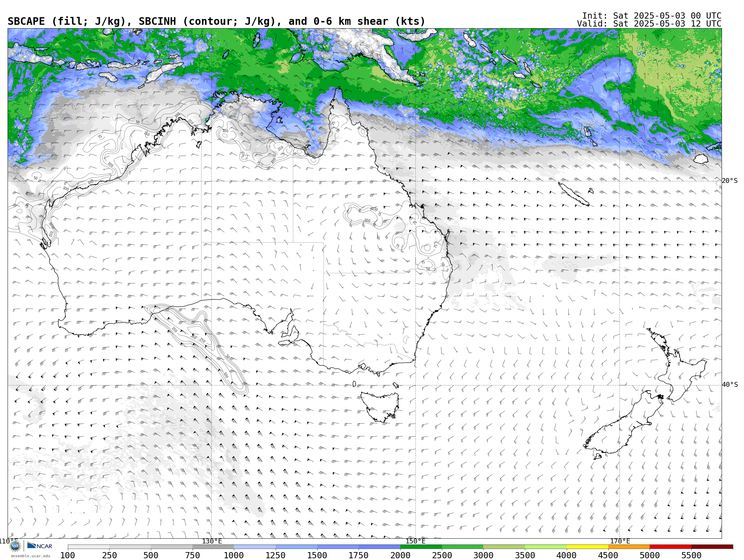Image resolution: width=744 pixels, height=560 pixels.
Task: Click the colorbar tick label 2500
Action: (442, 555)
